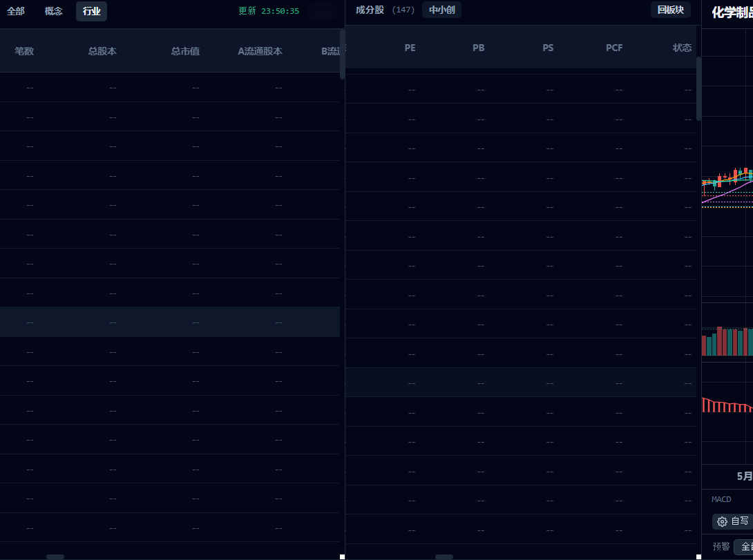Screen dimensions: 753x560
Task: Sort by the 总市值 column header
Action: click(x=185, y=51)
